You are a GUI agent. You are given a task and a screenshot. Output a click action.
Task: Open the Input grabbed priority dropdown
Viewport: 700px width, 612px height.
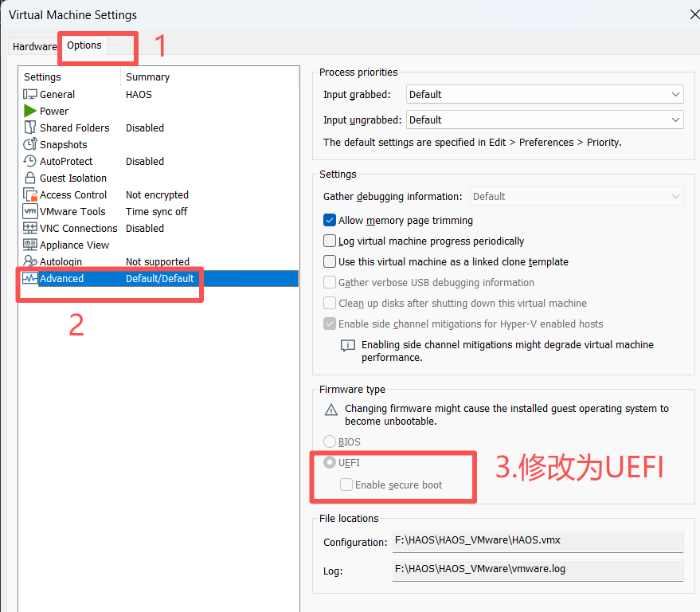point(545,94)
